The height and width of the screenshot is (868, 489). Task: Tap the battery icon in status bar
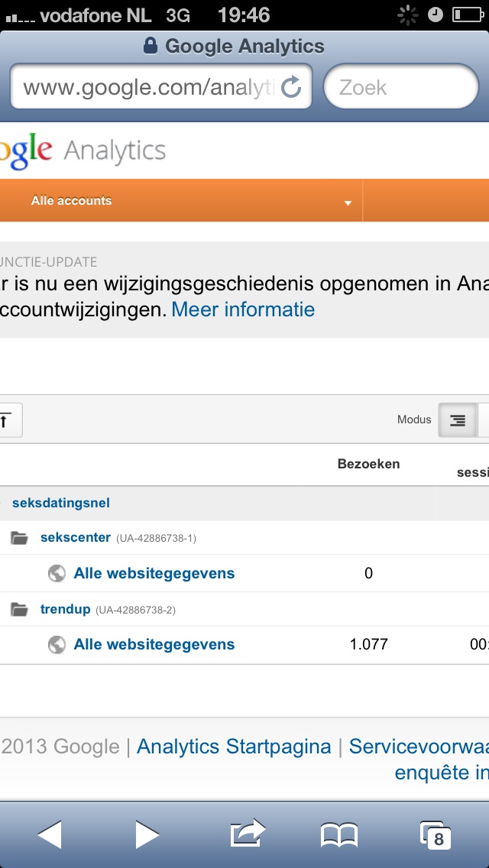tap(468, 15)
